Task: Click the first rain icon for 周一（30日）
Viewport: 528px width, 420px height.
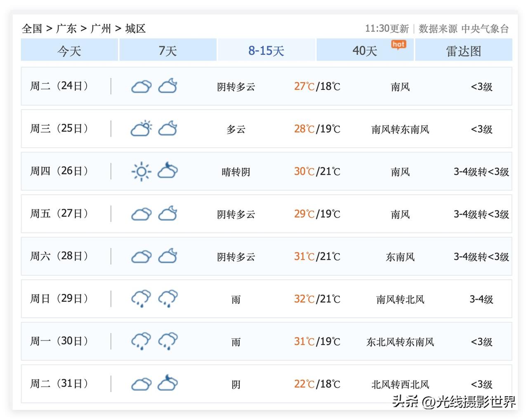Action: (141, 341)
